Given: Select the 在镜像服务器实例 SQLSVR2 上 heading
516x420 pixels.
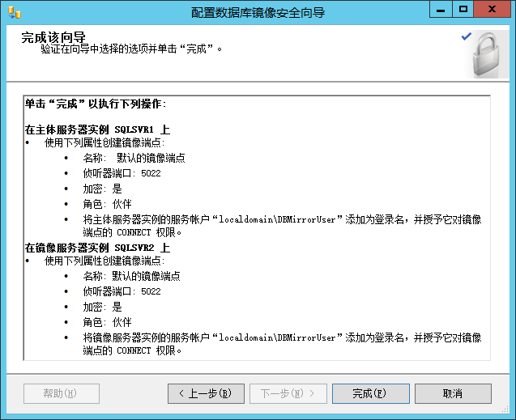Looking at the screenshot, I should coord(96,248).
